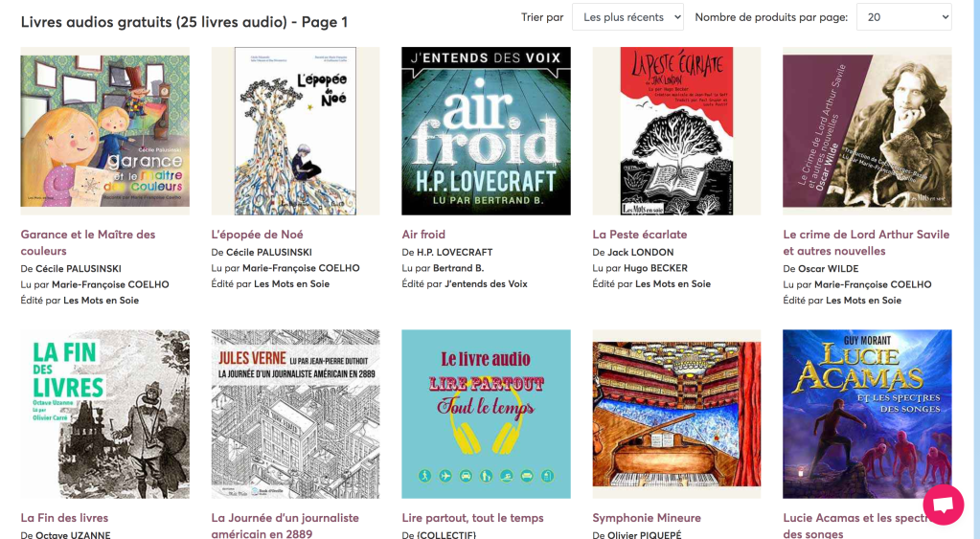Select the 'L'épopée de Noé' book cover
The height and width of the screenshot is (539, 980).
pyautogui.click(x=296, y=131)
